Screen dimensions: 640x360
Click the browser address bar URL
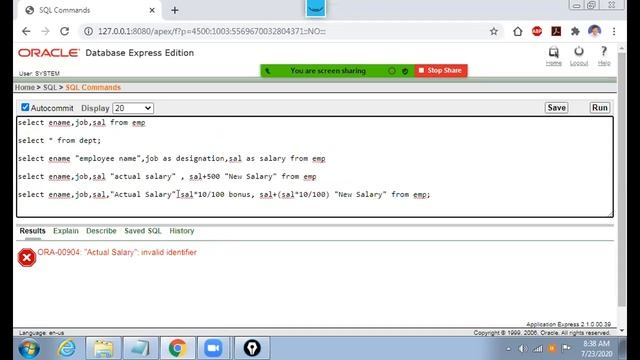pos(212,31)
